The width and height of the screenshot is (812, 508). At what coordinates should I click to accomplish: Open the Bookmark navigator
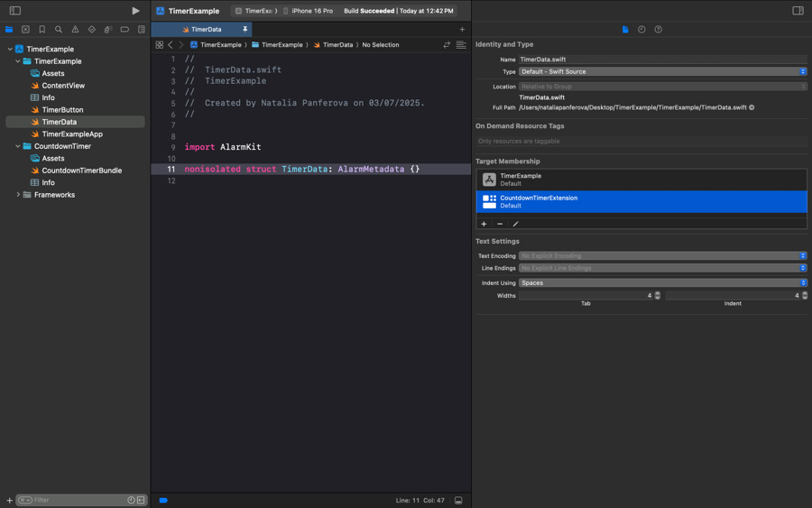42,30
